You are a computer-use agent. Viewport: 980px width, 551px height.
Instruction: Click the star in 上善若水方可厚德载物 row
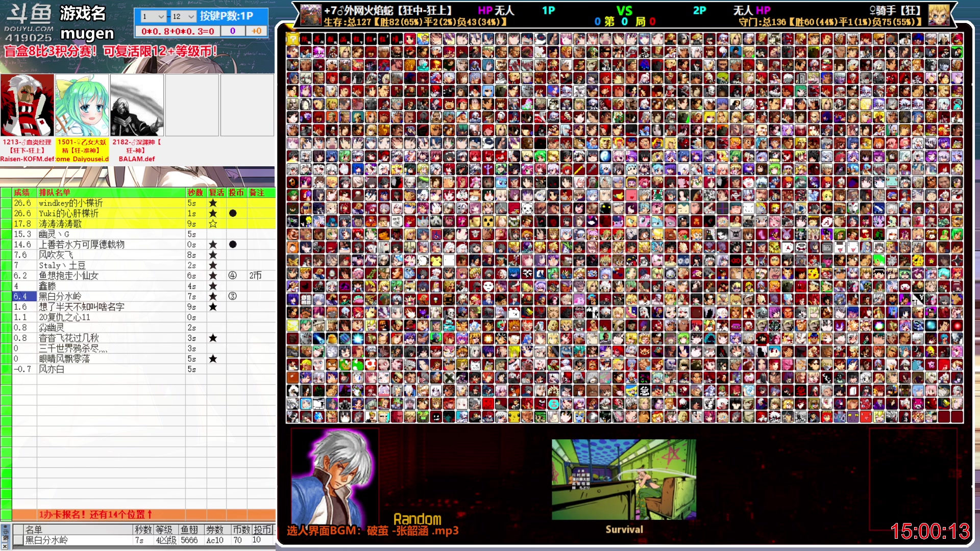(213, 244)
